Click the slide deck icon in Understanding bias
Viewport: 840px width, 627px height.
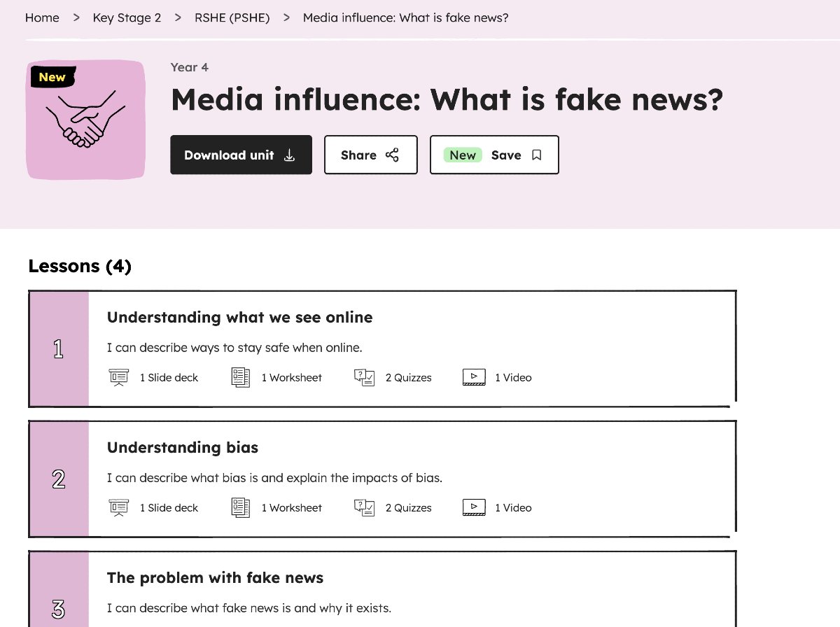(119, 508)
